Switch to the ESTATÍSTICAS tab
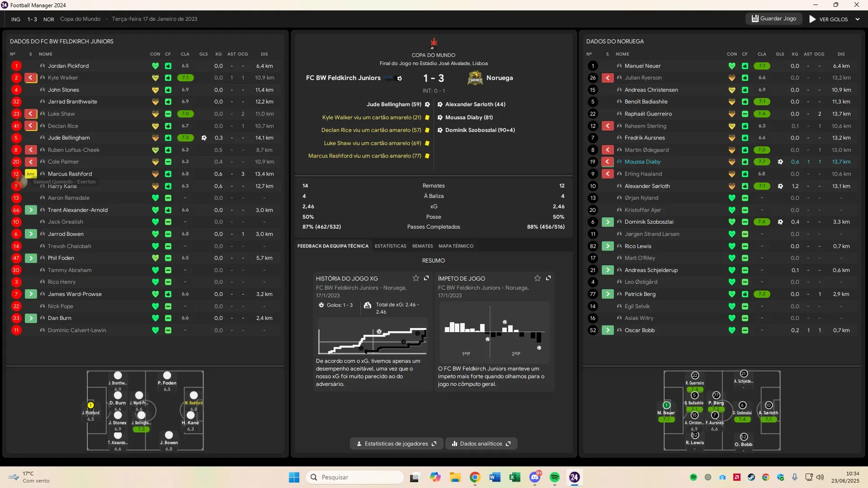The height and width of the screenshot is (488, 868). (x=390, y=246)
